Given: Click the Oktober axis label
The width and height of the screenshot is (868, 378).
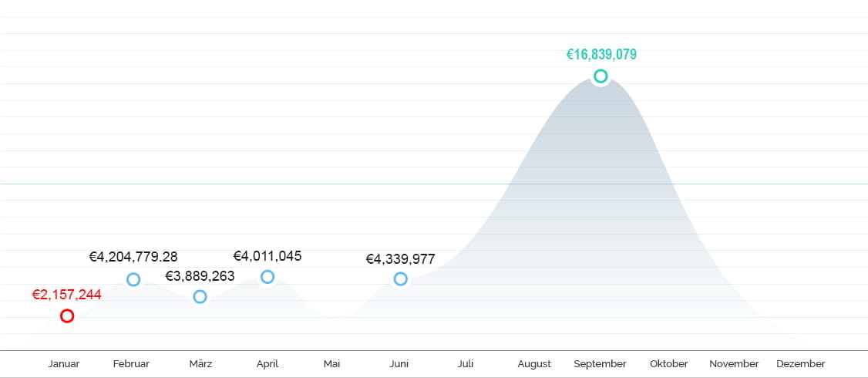Looking at the screenshot, I should point(668,364).
